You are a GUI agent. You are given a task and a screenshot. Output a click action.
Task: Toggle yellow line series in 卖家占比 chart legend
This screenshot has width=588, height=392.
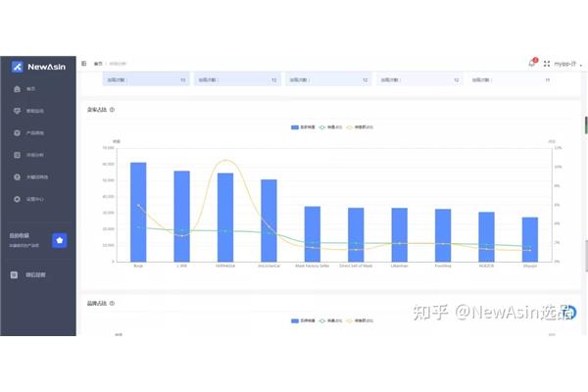[x=360, y=127]
